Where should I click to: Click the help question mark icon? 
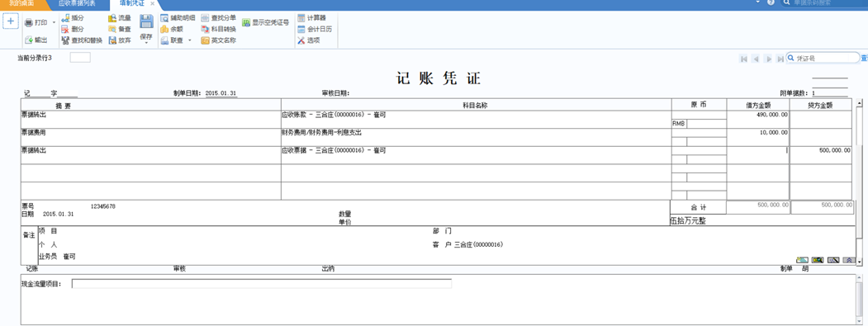(771, 2)
